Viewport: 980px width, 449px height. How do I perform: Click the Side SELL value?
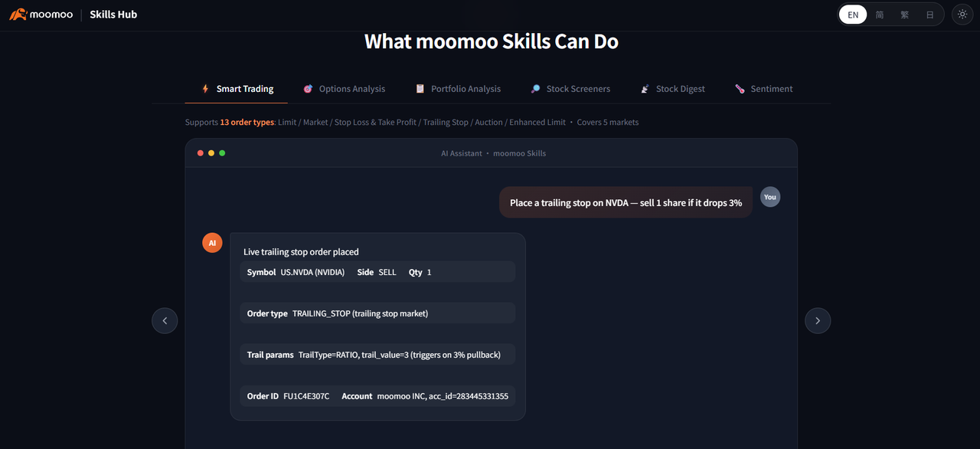[387, 272]
